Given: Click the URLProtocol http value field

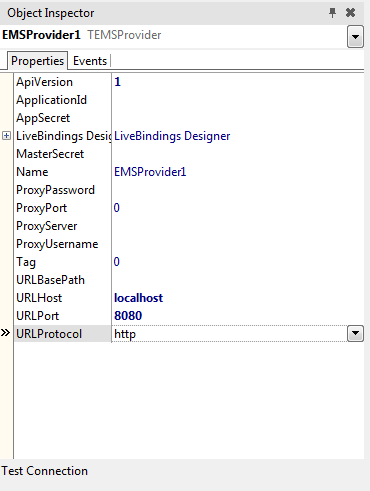Looking at the screenshot, I should pos(230,334).
